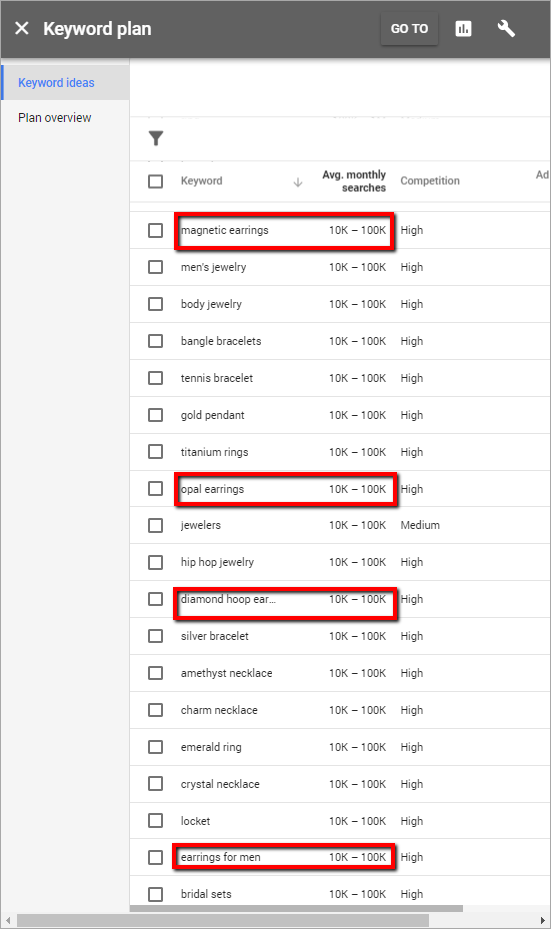
Task: Open the reports bar-chart icon
Action: tap(463, 28)
